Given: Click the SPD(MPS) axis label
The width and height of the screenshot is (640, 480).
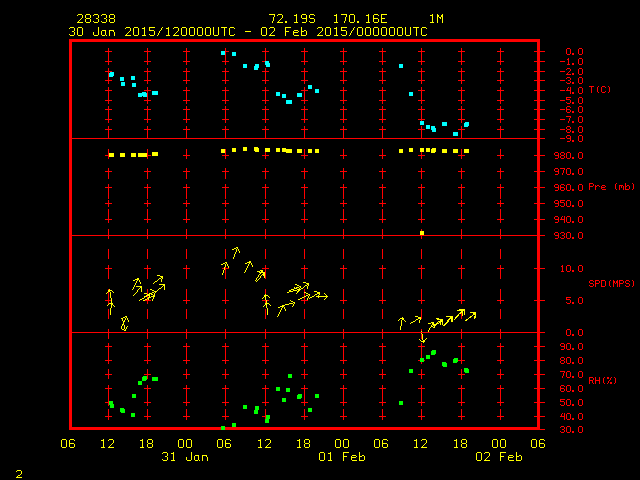Looking at the screenshot, I should pyautogui.click(x=611, y=283).
